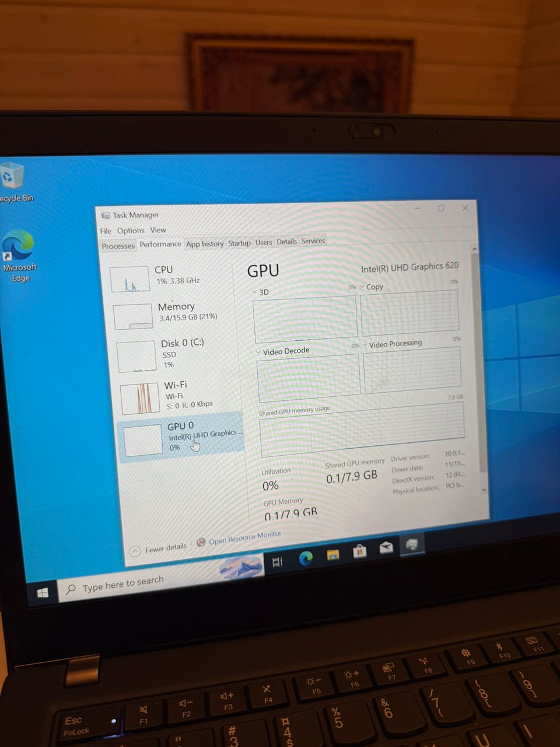The image size is (560, 747).
Task: Click the Task Manager title bar icon
Action: point(106,215)
